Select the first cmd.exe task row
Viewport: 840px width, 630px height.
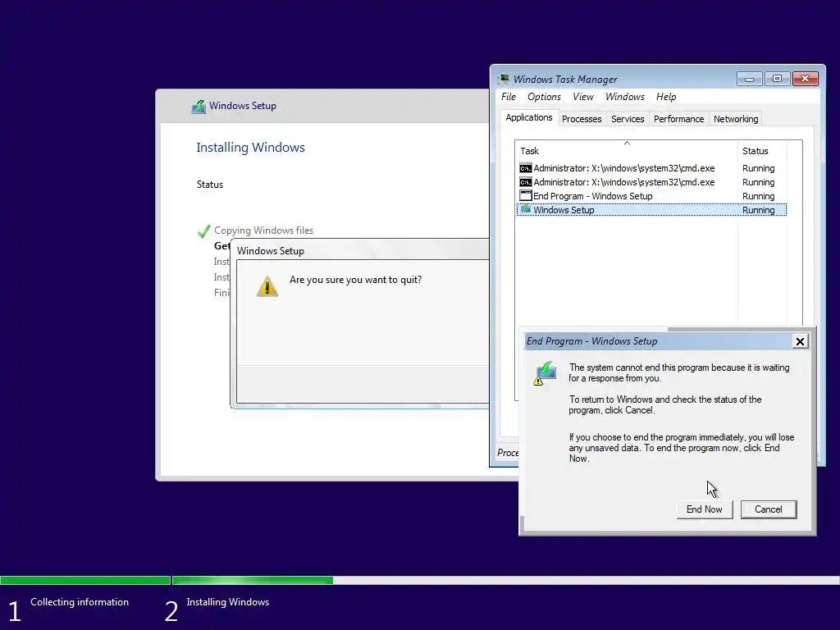pos(651,168)
